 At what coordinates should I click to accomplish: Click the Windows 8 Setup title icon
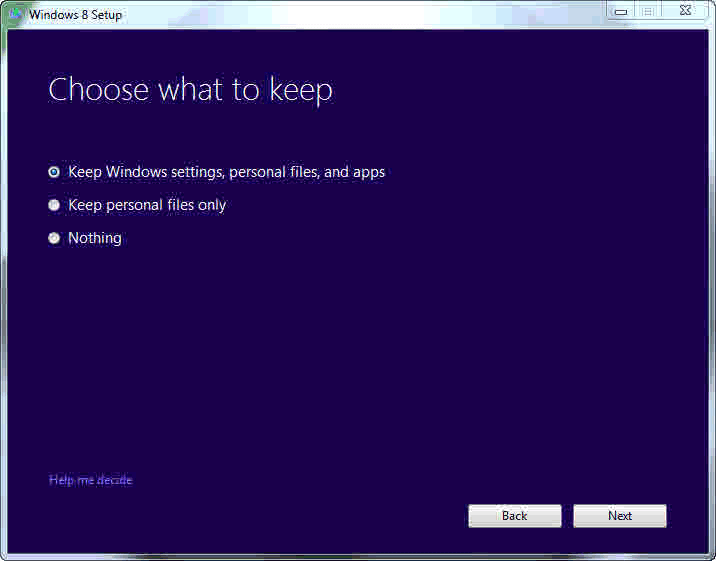tap(16, 14)
